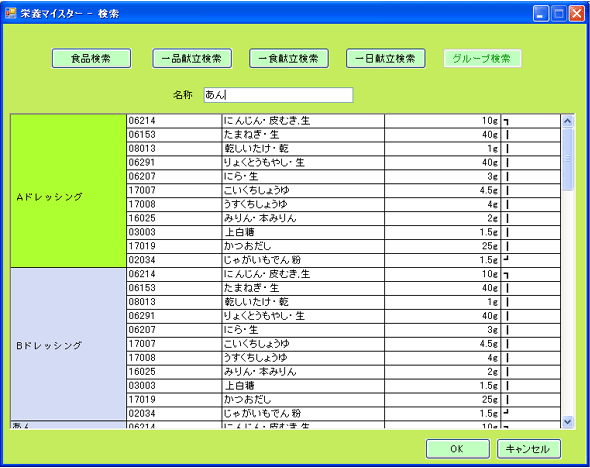Click code 02034 in Aドレッシング group
The image size is (590, 468).
[x=174, y=260]
